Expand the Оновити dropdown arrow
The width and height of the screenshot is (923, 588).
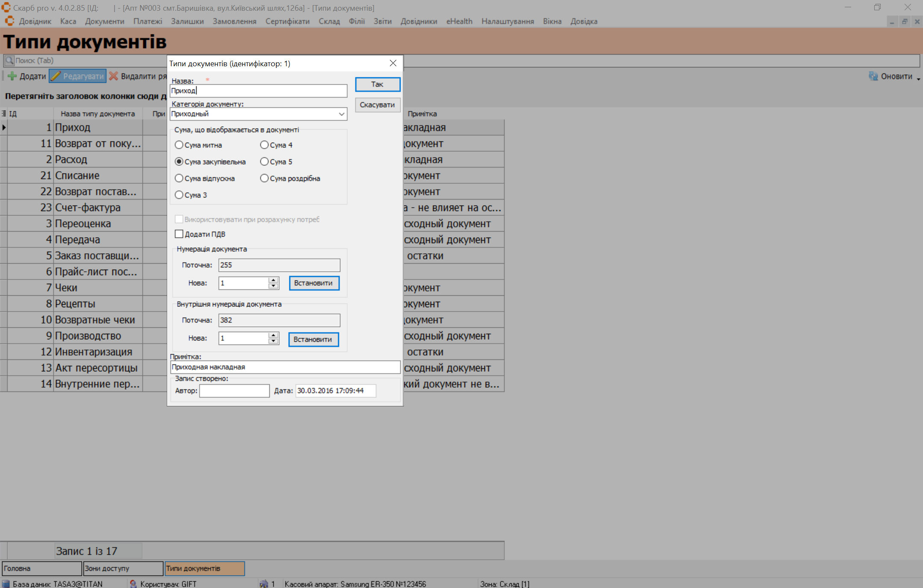918,78
